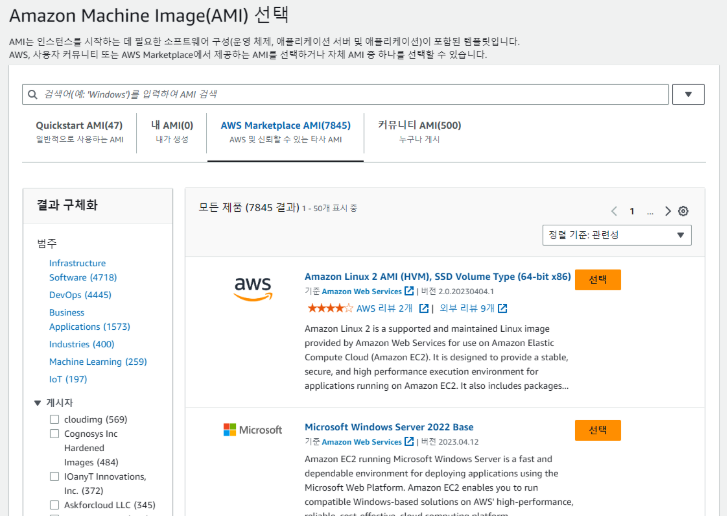Click external link icon beside Amazon Linux 2 vendor

click(x=409, y=291)
